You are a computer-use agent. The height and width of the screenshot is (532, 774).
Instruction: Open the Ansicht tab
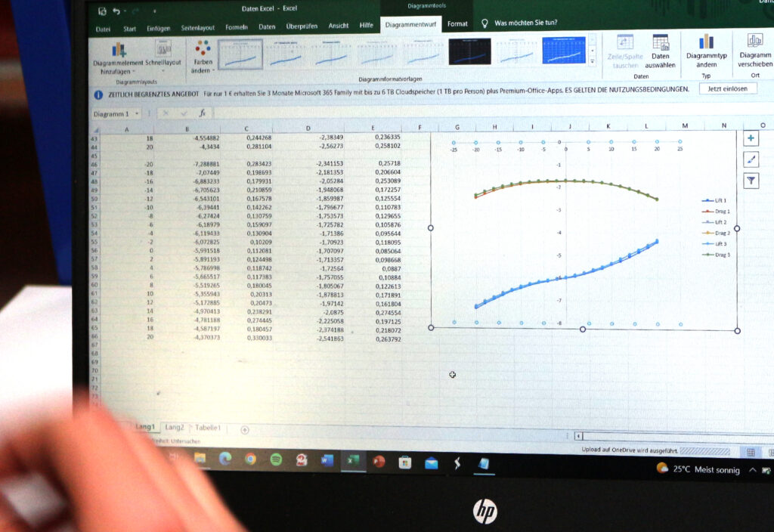(x=339, y=26)
